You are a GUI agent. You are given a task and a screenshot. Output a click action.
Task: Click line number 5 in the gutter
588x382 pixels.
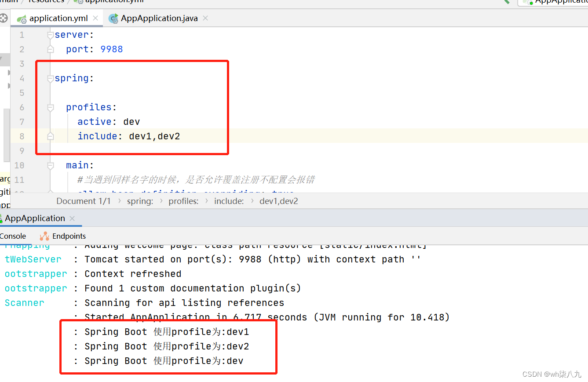(22, 93)
